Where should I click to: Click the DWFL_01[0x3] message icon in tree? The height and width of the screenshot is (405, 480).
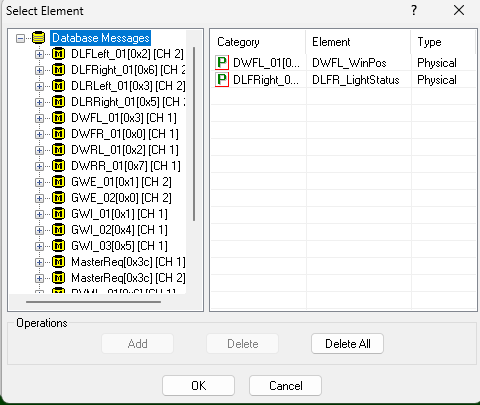click(x=59, y=118)
